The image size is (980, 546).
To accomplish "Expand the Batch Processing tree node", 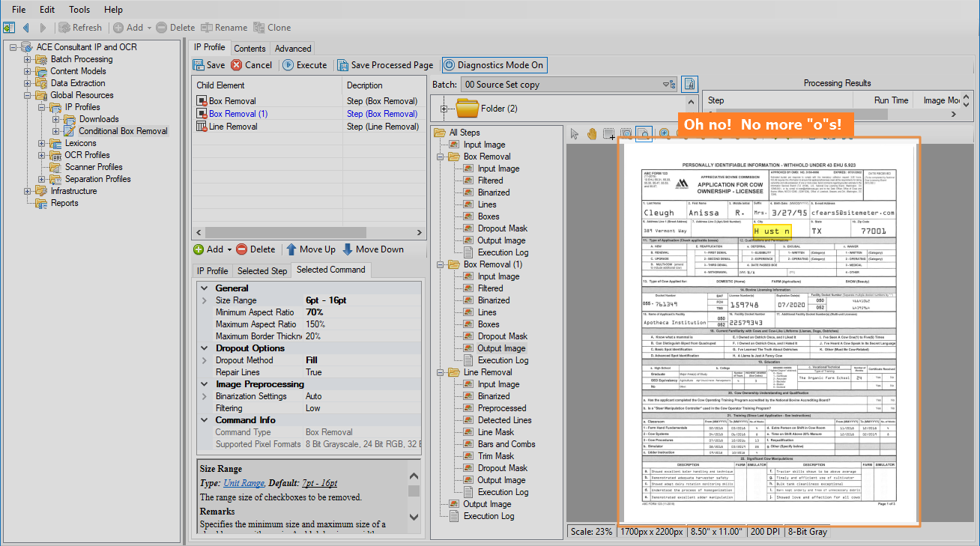I will coord(28,59).
